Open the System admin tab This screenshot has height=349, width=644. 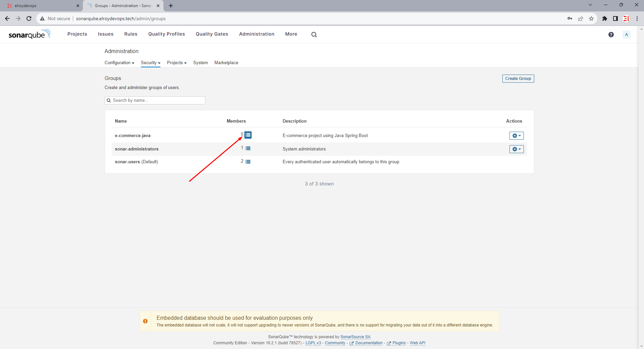pos(200,63)
